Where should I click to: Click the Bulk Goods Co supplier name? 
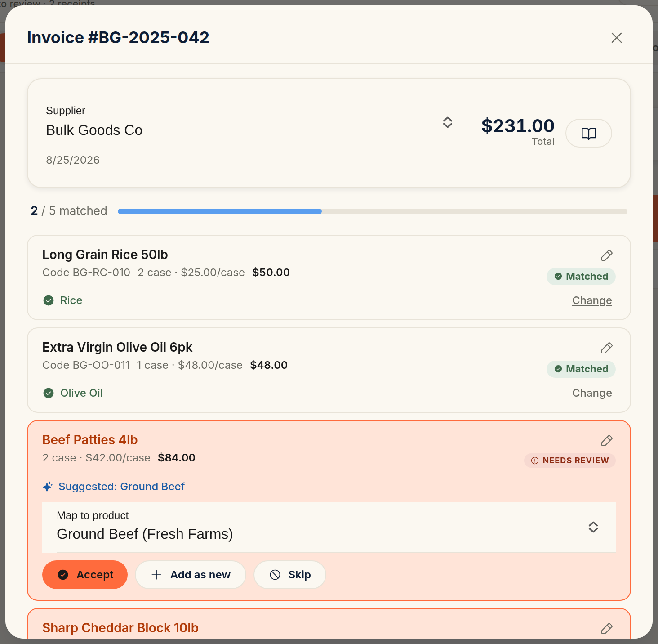(x=94, y=130)
